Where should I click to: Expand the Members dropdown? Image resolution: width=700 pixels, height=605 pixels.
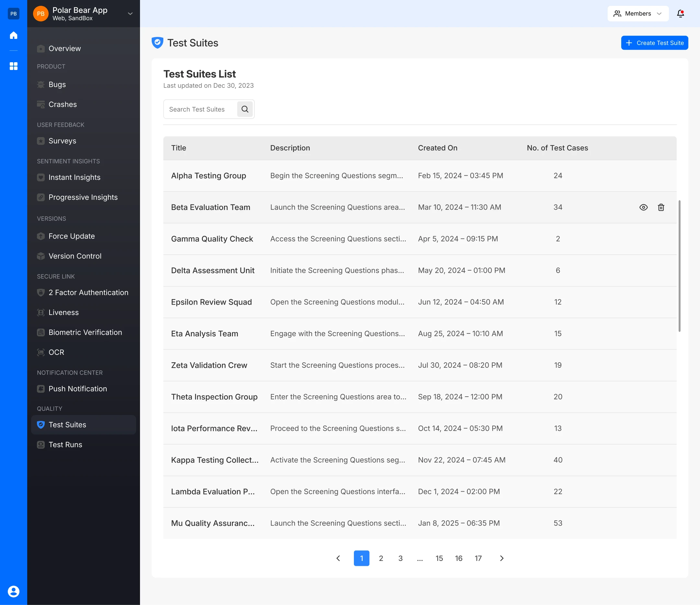click(x=638, y=14)
